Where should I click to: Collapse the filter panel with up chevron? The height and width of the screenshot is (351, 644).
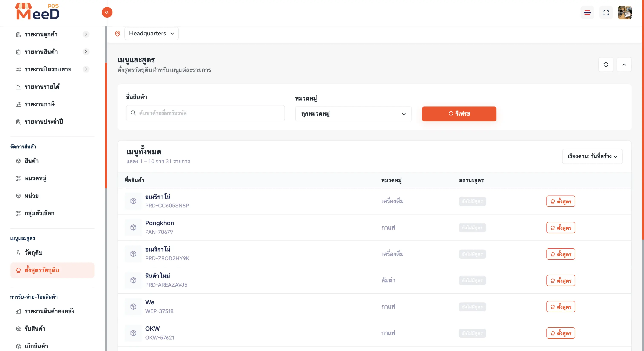point(624,65)
